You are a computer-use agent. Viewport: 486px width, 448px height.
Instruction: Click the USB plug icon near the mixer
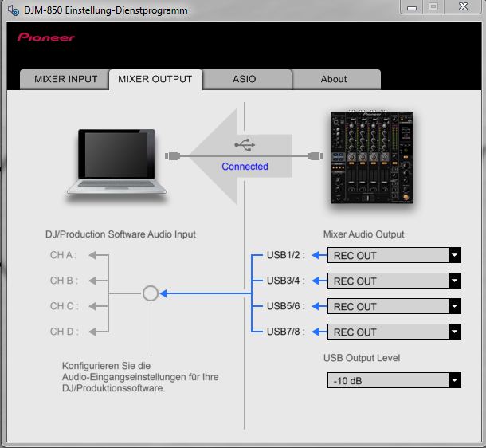316,156
